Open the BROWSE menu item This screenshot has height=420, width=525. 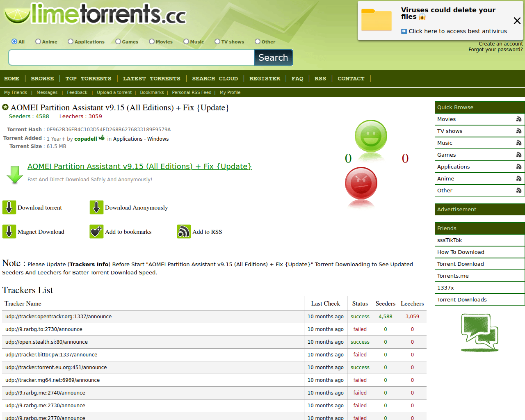pos(42,78)
